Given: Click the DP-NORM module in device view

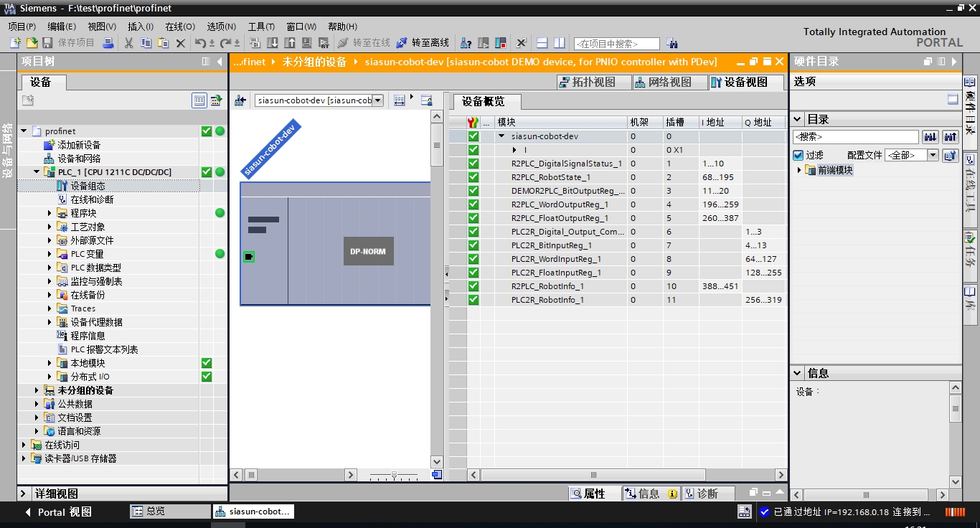Looking at the screenshot, I should click(368, 251).
